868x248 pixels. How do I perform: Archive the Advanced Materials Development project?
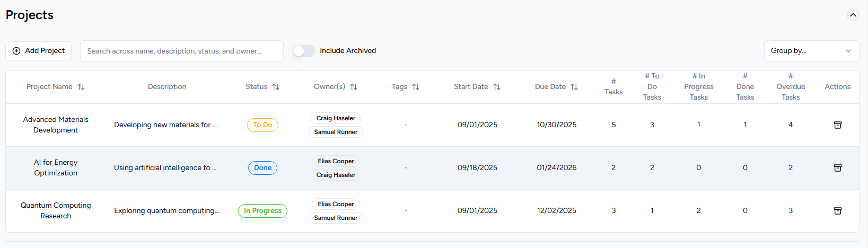(x=837, y=125)
